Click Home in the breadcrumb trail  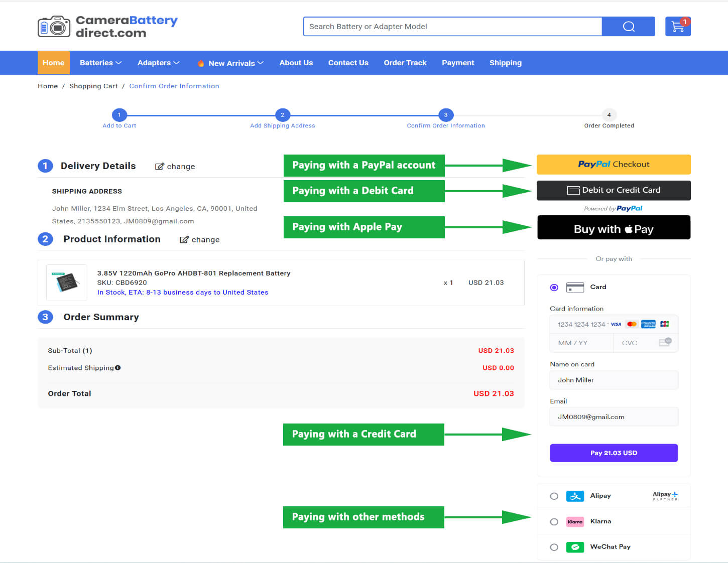click(x=48, y=86)
